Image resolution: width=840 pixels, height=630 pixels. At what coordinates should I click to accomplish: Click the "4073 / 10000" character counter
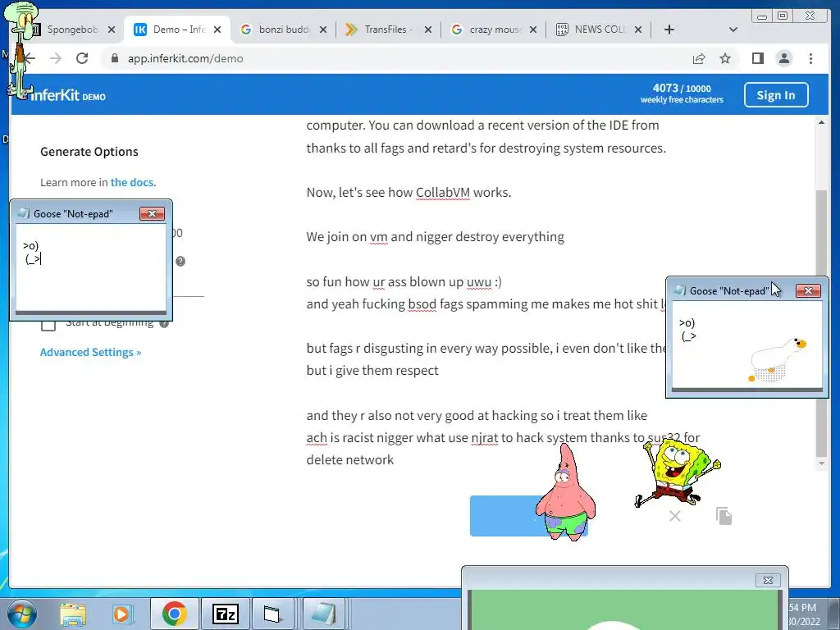point(682,89)
